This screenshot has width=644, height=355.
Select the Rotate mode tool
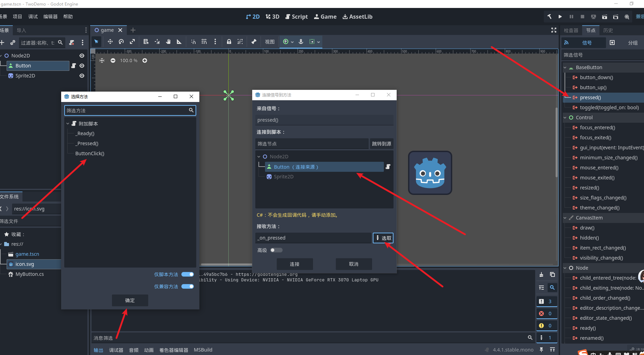coord(121,42)
